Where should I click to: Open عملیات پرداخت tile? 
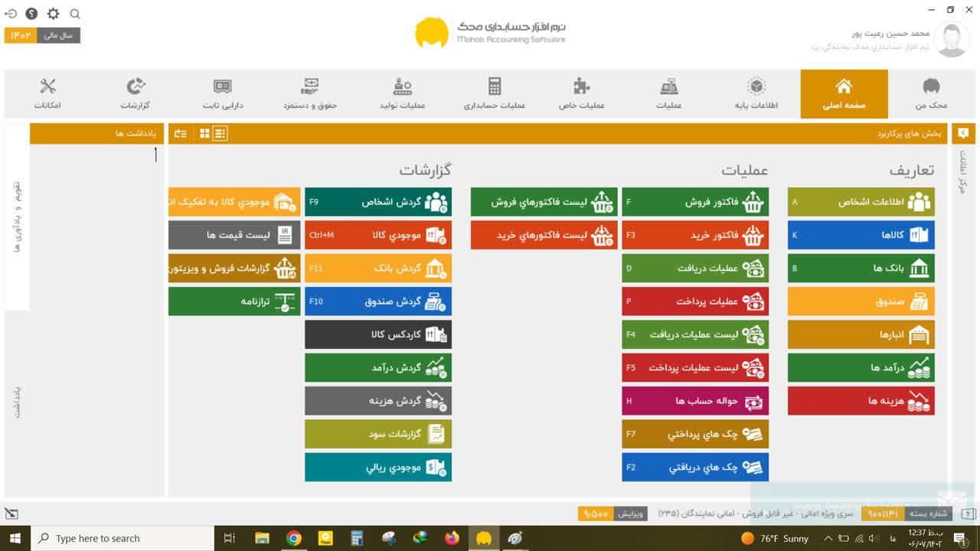(x=695, y=302)
